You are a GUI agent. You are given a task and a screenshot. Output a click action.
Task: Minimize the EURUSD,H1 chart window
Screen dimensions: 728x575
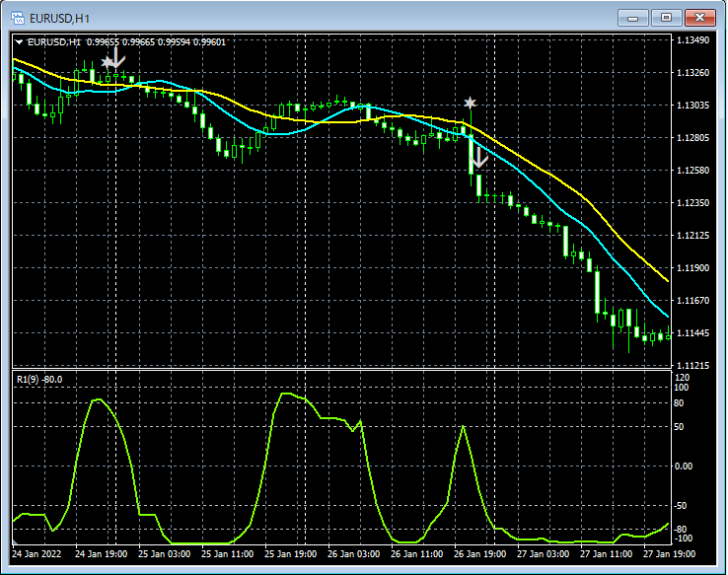tap(632, 18)
